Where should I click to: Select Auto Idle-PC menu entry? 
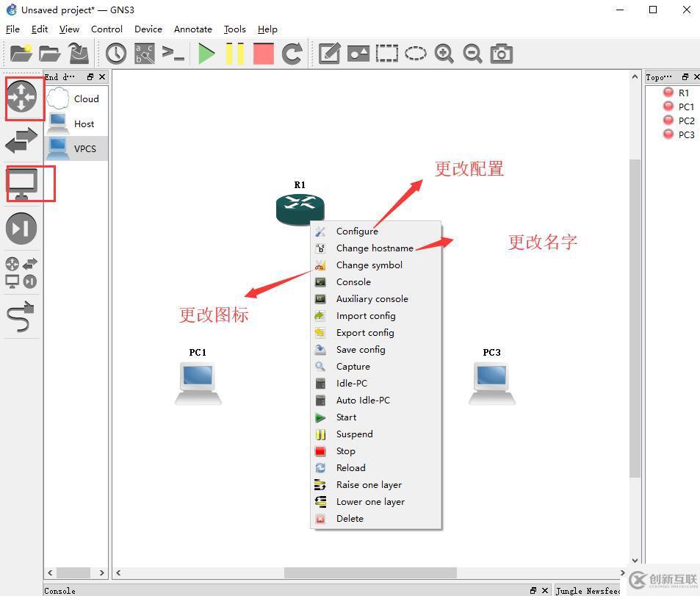click(x=376, y=401)
